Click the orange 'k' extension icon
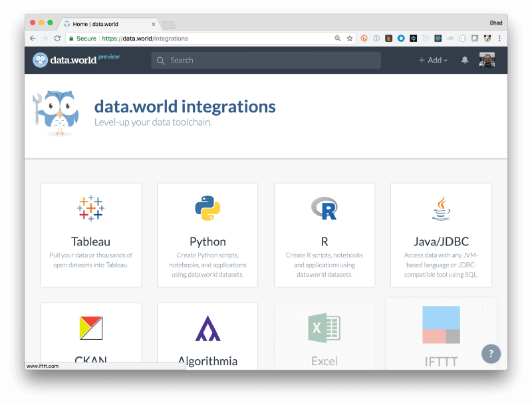532x405 pixels. click(x=389, y=39)
